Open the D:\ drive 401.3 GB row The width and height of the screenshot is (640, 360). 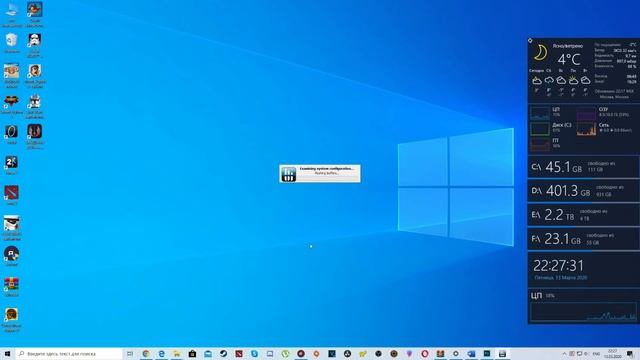pos(584,191)
